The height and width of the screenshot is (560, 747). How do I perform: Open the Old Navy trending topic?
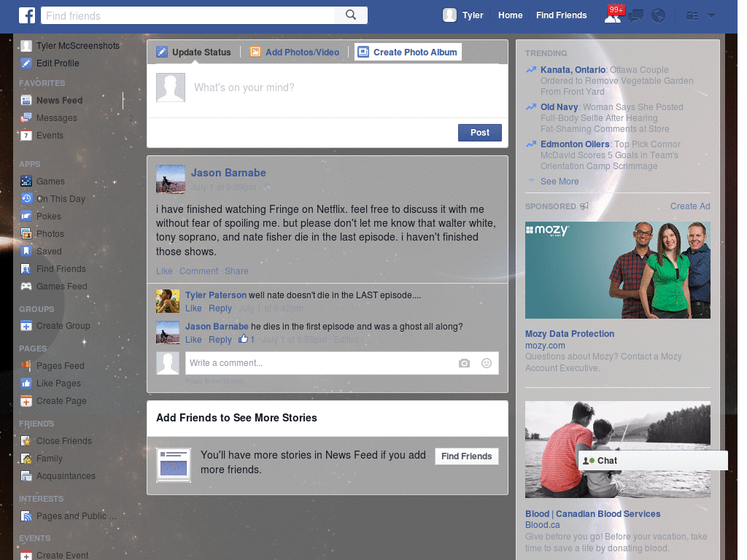click(559, 107)
